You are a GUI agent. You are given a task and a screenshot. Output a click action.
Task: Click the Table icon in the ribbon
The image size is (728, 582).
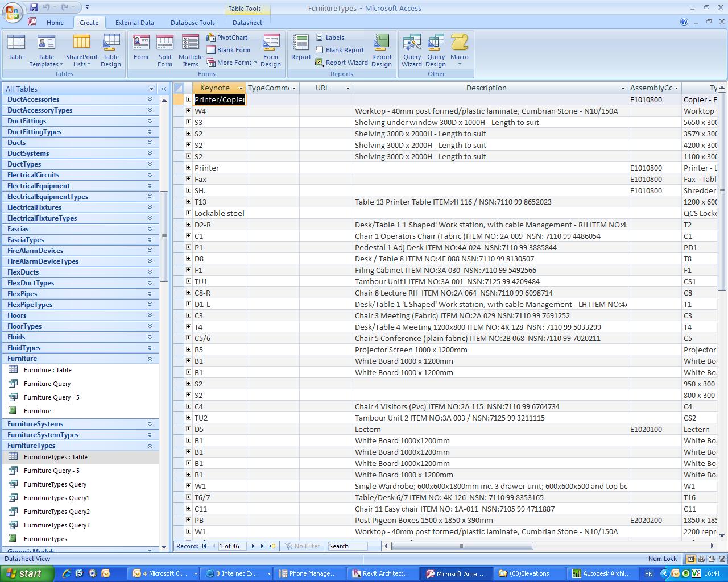pos(16,48)
